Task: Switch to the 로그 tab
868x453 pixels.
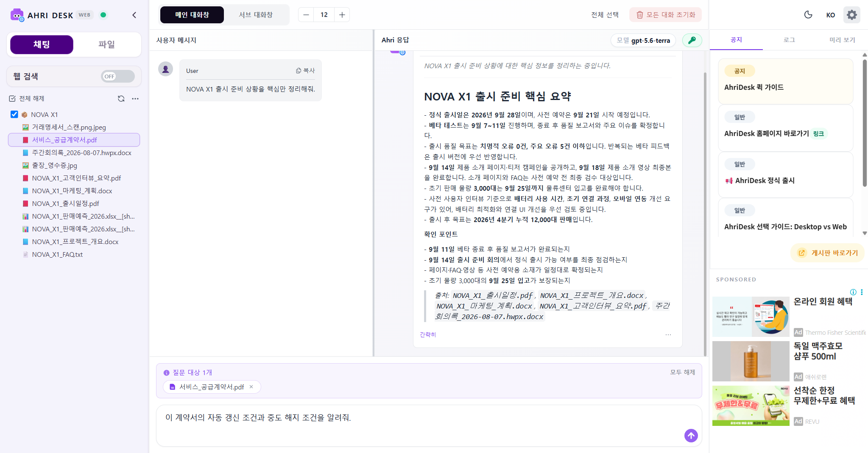Action: (x=789, y=40)
